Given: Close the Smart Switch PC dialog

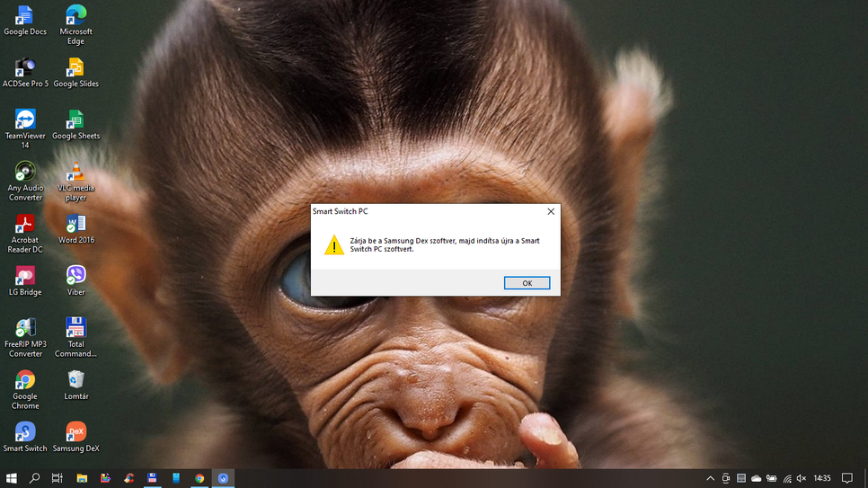Looking at the screenshot, I should 550,211.
